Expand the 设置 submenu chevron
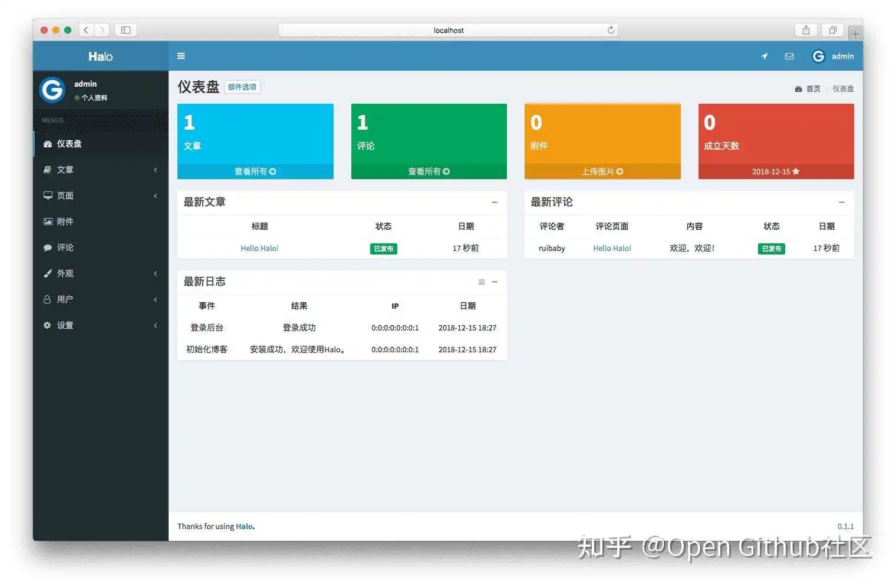This screenshot has height=588, width=896. click(x=156, y=325)
